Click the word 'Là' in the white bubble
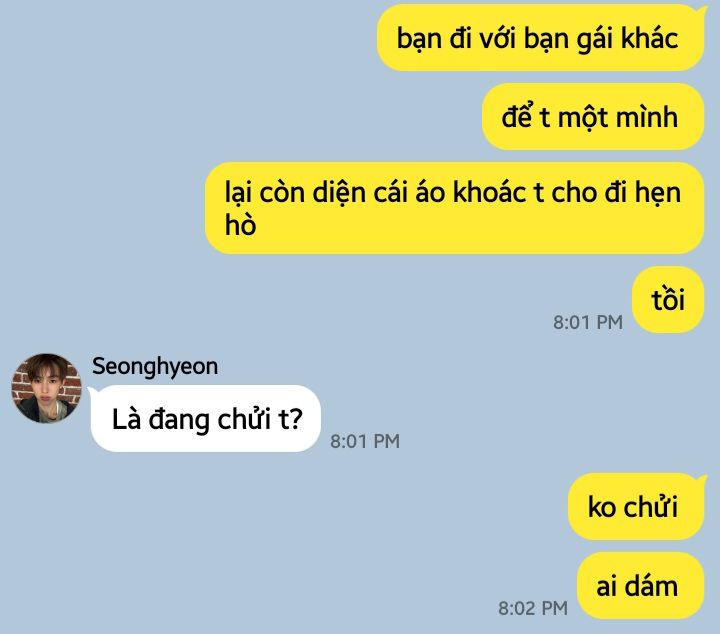The height and width of the screenshot is (634, 720). [126, 419]
